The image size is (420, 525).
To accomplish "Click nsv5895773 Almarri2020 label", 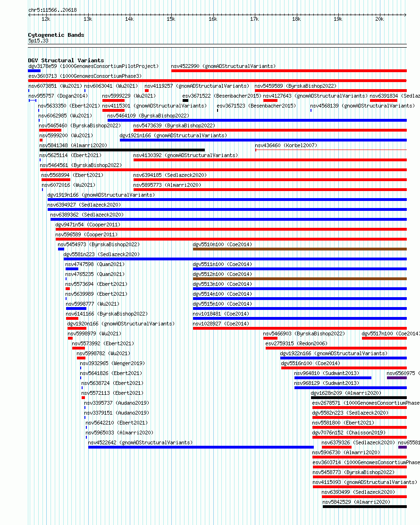I will pos(167,185).
